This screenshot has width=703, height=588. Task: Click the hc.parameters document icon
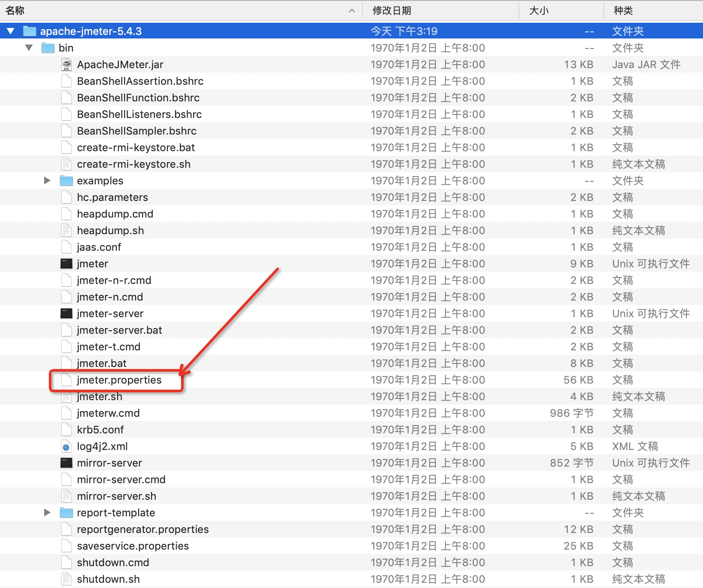(66, 197)
